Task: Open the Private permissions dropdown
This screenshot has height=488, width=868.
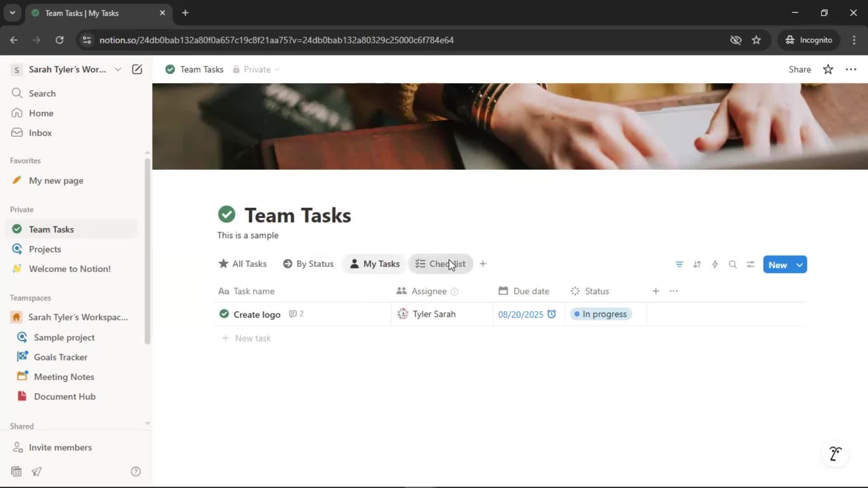Action: tap(256, 69)
